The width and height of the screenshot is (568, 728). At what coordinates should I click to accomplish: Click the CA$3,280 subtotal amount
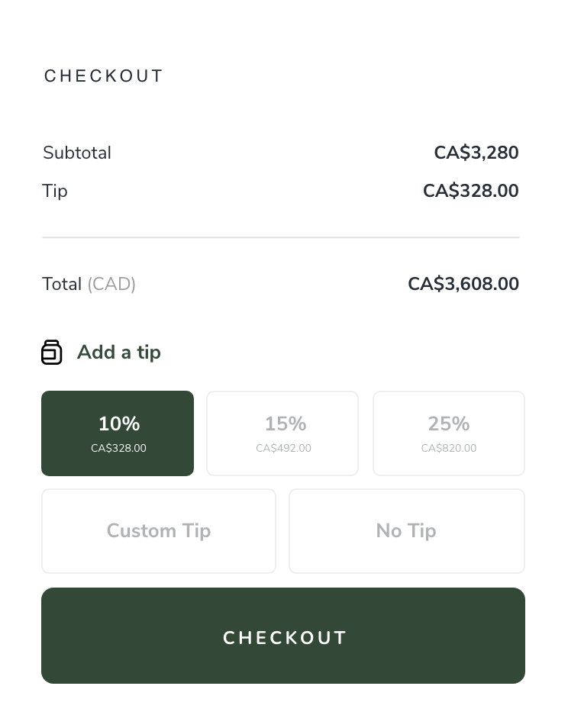click(476, 153)
